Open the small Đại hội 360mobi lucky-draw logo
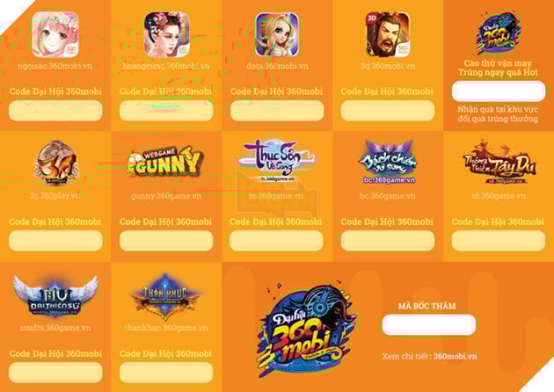 click(499, 33)
